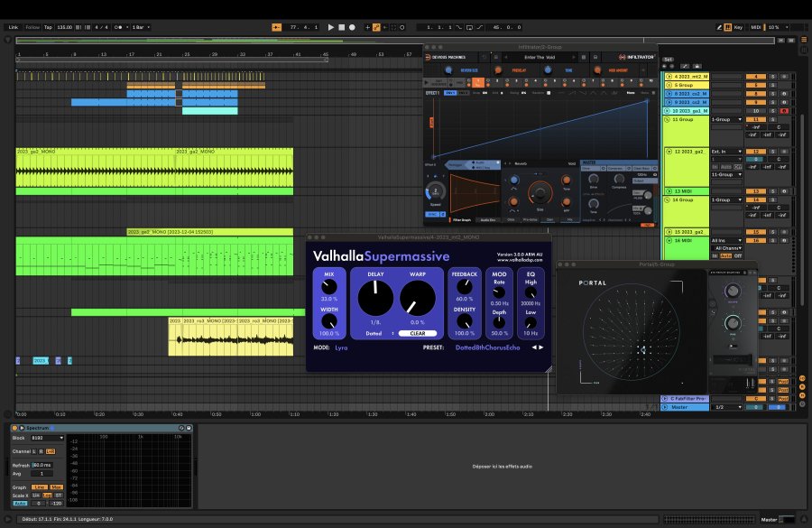Toggle Key Map Mode switch
812x528 pixels.
point(738,27)
